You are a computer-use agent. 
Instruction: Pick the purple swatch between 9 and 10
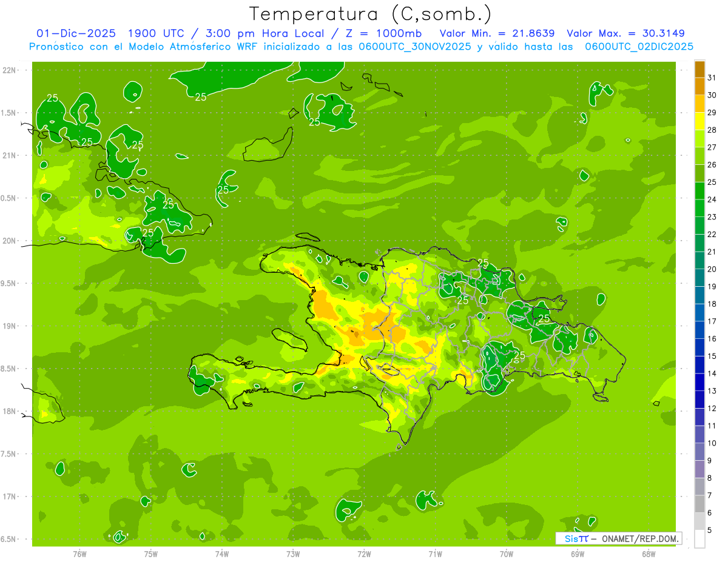point(699,452)
